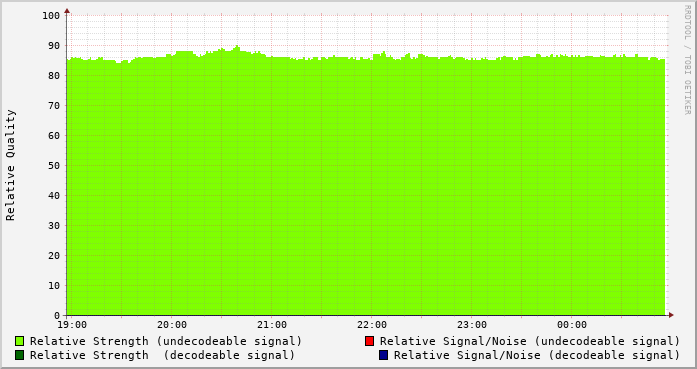Image resolution: width=697 pixels, height=369 pixels.
Task: Click the red Signal/Noise undecodeable legend swatch
Action: 369,341
